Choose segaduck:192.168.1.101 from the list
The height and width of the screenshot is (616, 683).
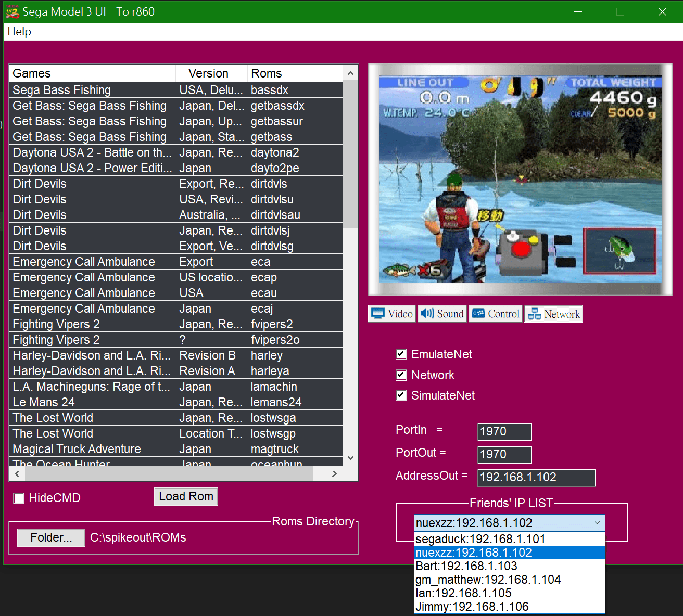pos(510,539)
